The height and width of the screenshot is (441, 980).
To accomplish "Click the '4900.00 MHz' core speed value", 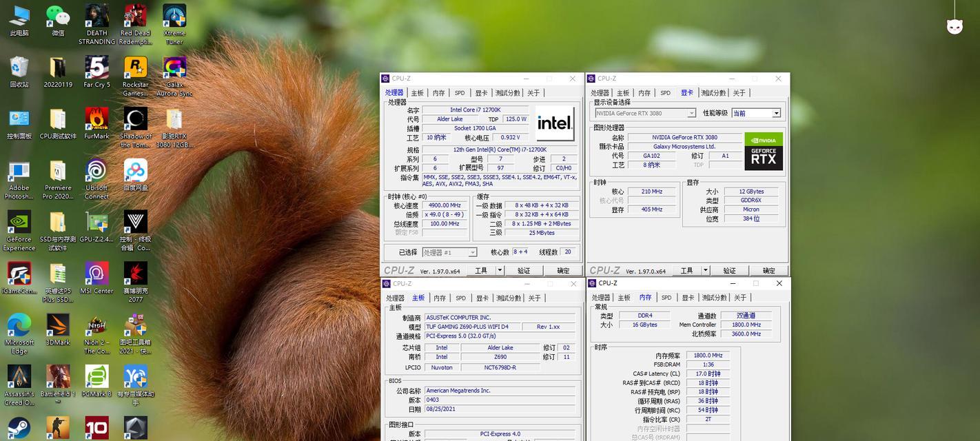I will click(x=445, y=205).
